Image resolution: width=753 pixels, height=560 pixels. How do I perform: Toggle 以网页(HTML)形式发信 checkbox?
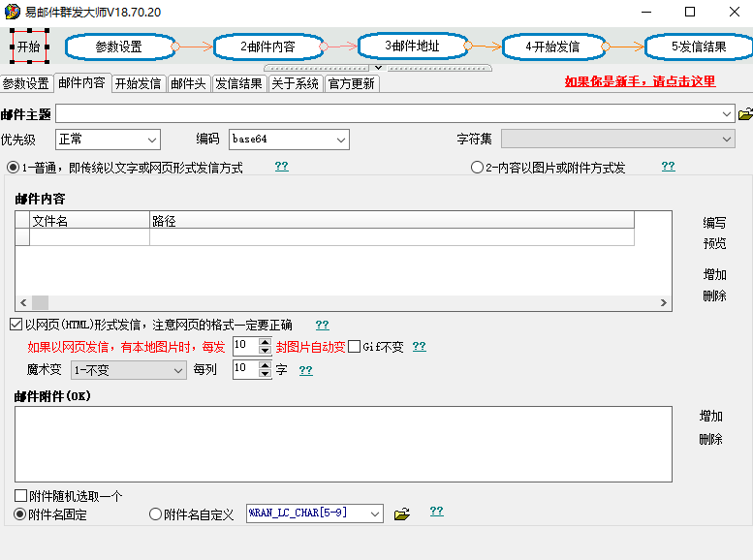pos(16,325)
